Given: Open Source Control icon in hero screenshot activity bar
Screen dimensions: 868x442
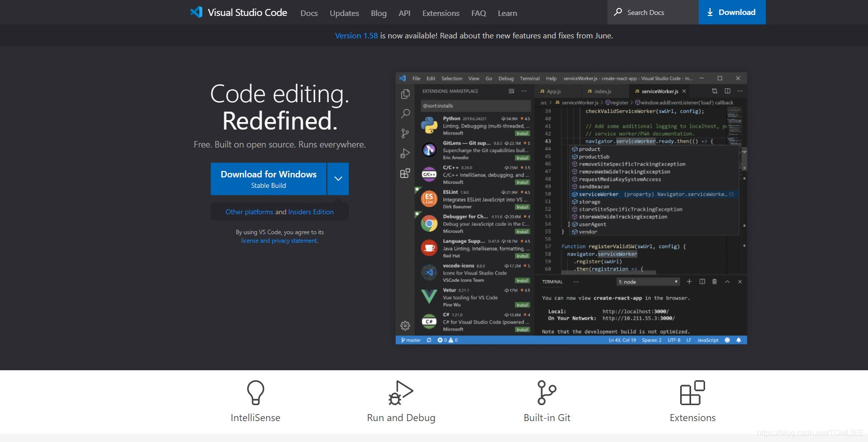Looking at the screenshot, I should point(406,134).
